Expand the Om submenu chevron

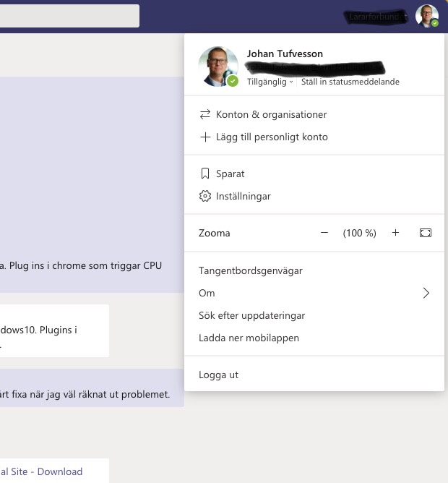426,293
